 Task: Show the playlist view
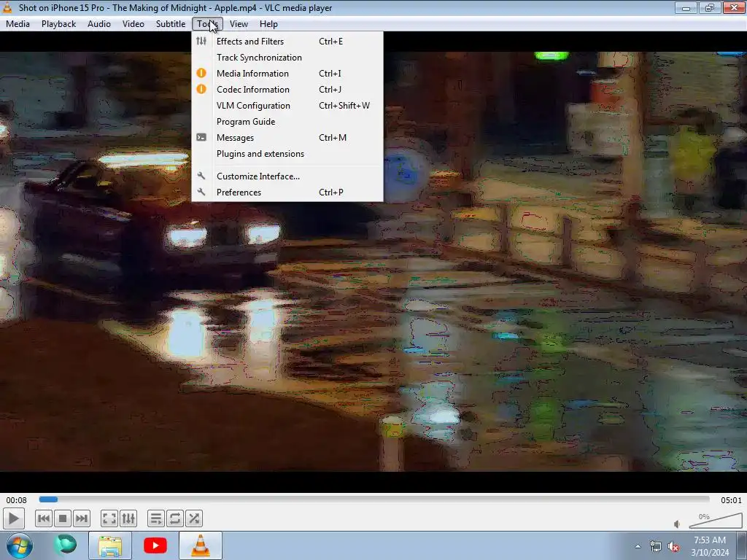156,518
